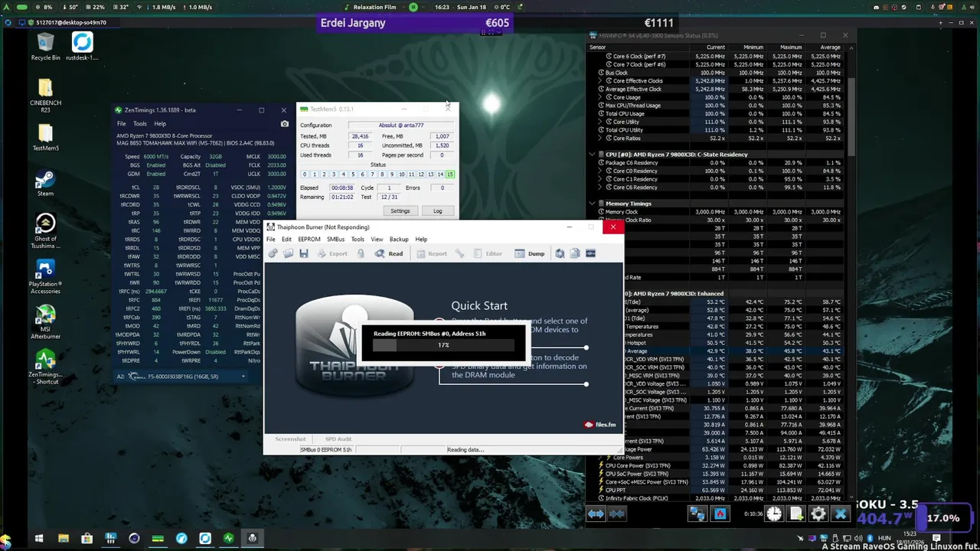Click the Reading EEPROM progress bar showing 17%
This screenshot has width=980, height=551.
[x=443, y=345]
